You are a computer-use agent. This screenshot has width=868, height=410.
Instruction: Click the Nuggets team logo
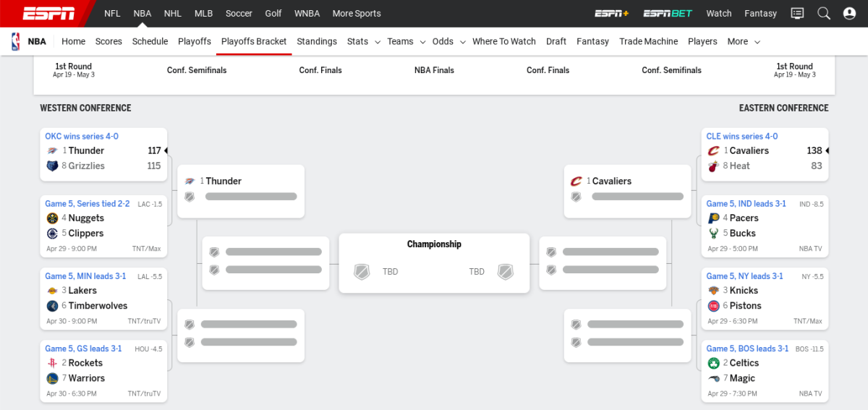click(52, 218)
